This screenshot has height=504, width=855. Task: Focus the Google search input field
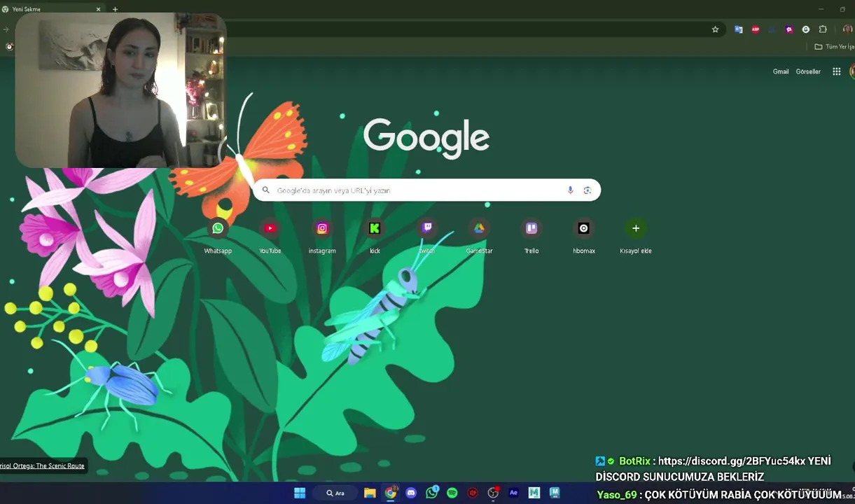click(x=426, y=190)
